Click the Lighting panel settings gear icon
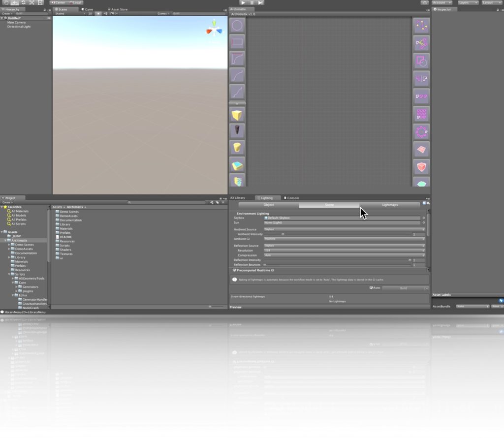This screenshot has width=504, height=438. [x=428, y=203]
